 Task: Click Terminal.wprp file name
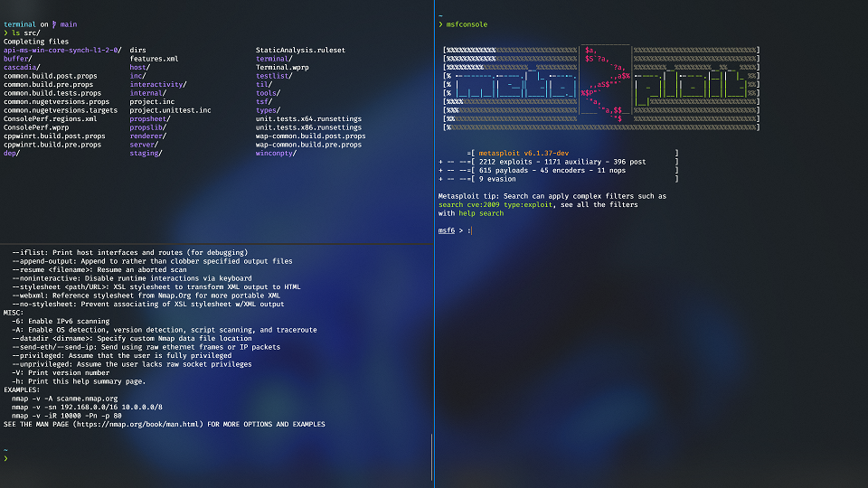tap(282, 68)
